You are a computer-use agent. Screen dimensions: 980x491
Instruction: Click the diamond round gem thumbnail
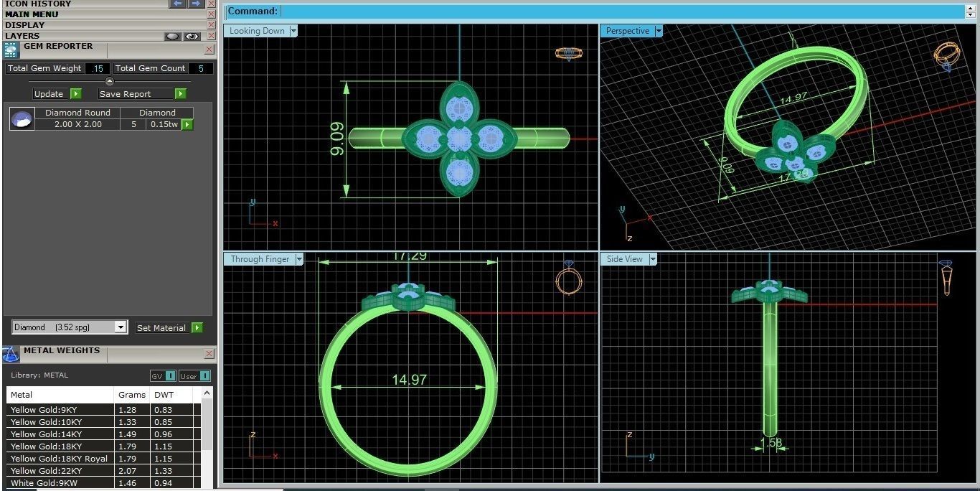coord(22,119)
